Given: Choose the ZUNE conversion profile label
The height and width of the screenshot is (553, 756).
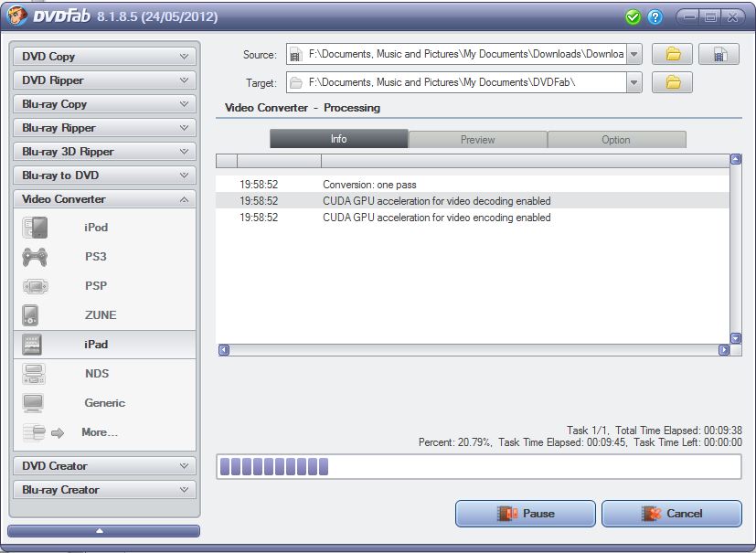Looking at the screenshot, I should pyautogui.click(x=101, y=315).
